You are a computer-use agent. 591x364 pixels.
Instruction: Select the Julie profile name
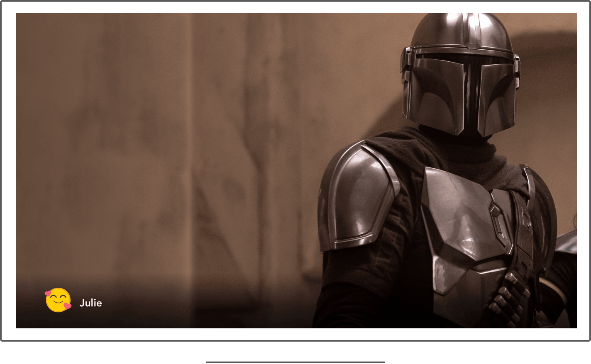(x=90, y=303)
